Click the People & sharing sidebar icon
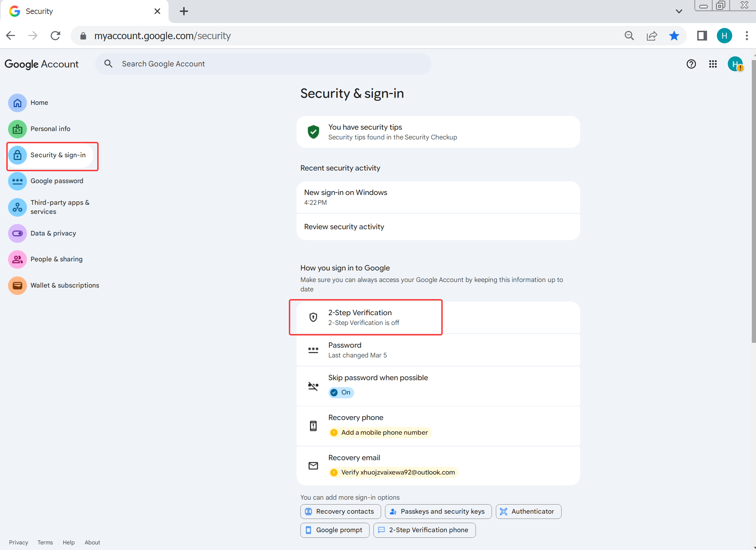Screen dimensions: 756x550 pos(17,259)
